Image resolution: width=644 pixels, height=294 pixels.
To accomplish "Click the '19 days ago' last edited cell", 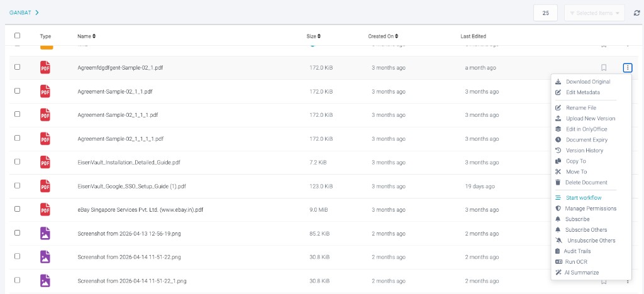I will pyautogui.click(x=480, y=186).
